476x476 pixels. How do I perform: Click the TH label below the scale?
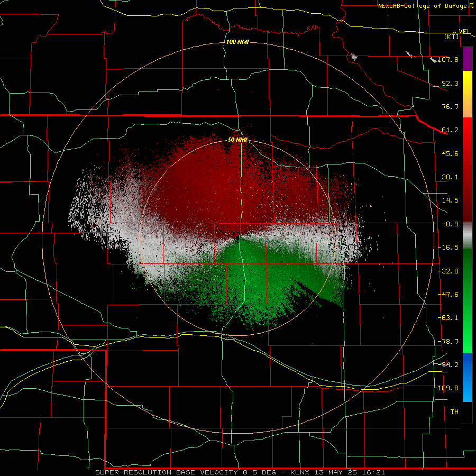click(x=454, y=412)
